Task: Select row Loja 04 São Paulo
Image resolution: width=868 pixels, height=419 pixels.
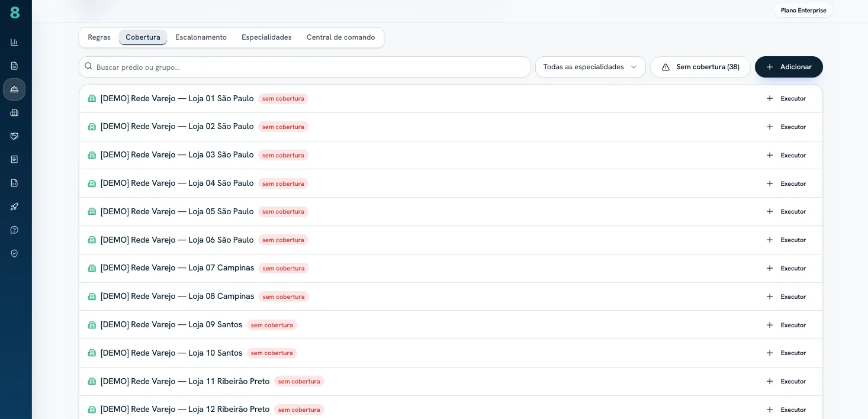Action: (x=451, y=183)
